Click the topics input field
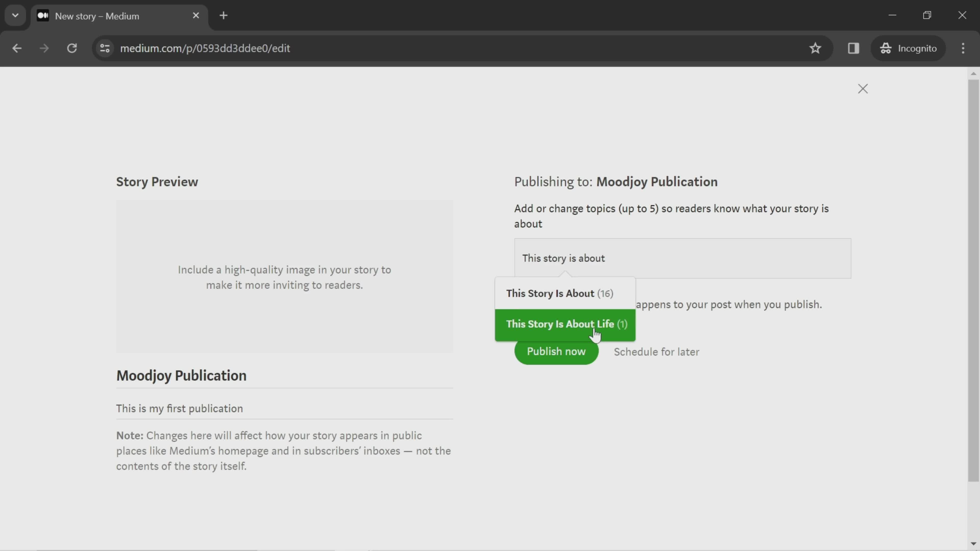980x551 pixels. [682, 259]
